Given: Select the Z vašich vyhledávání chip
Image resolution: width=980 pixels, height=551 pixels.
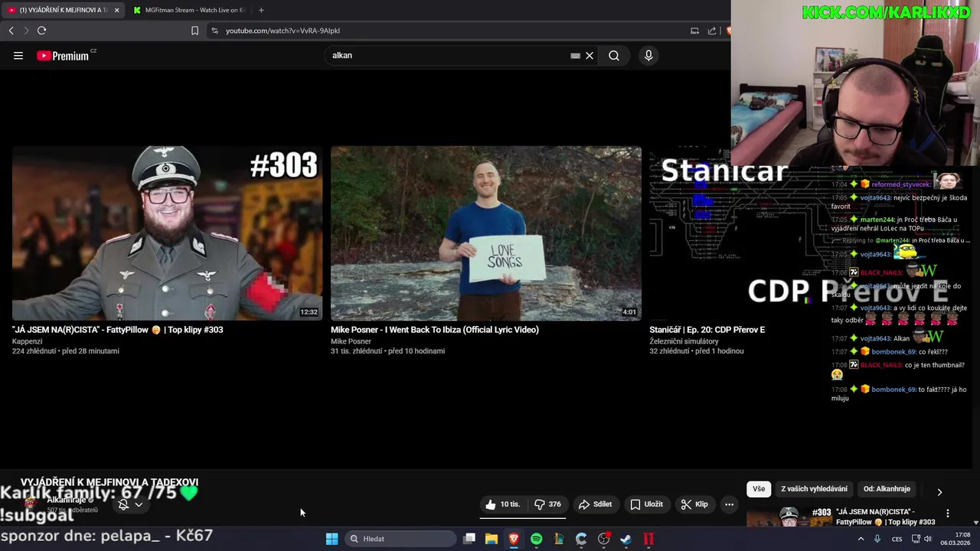Looking at the screenshot, I should [814, 489].
